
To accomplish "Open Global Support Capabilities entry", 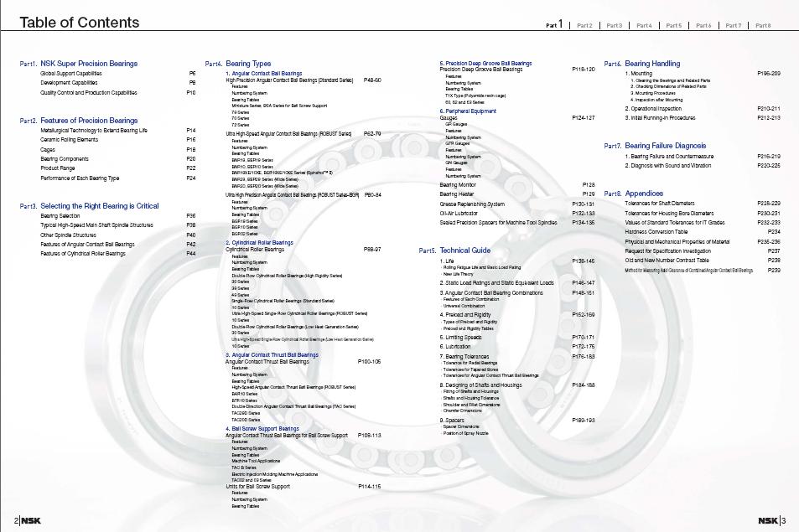I will coord(70,74).
